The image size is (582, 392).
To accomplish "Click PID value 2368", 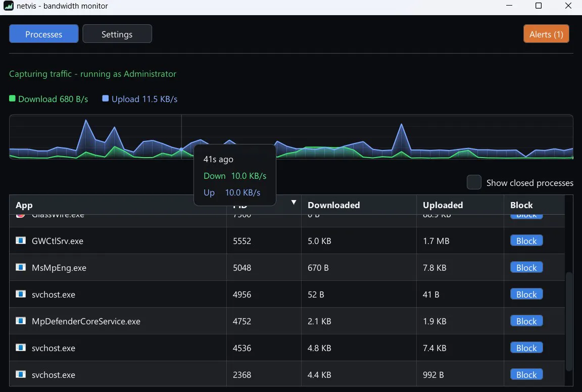I will pyautogui.click(x=242, y=374).
